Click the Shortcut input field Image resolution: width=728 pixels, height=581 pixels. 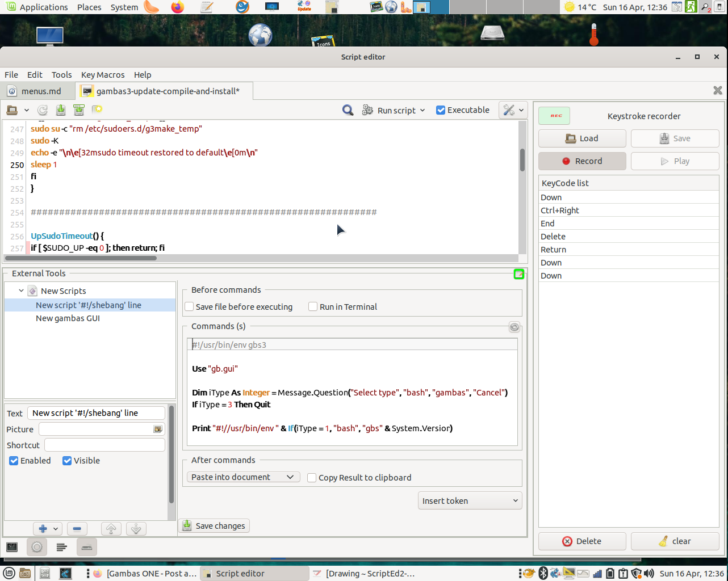[104, 445]
